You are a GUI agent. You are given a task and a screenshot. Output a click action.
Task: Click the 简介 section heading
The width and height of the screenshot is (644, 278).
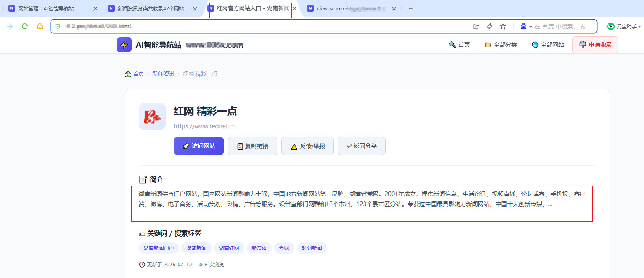151,179
